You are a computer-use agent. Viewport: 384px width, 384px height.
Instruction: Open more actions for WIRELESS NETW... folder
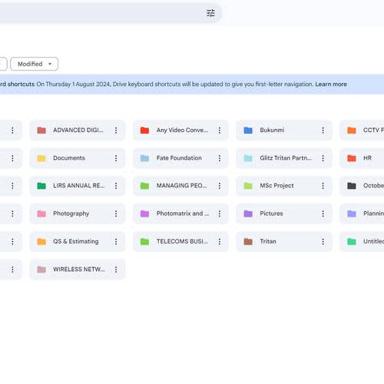click(116, 269)
